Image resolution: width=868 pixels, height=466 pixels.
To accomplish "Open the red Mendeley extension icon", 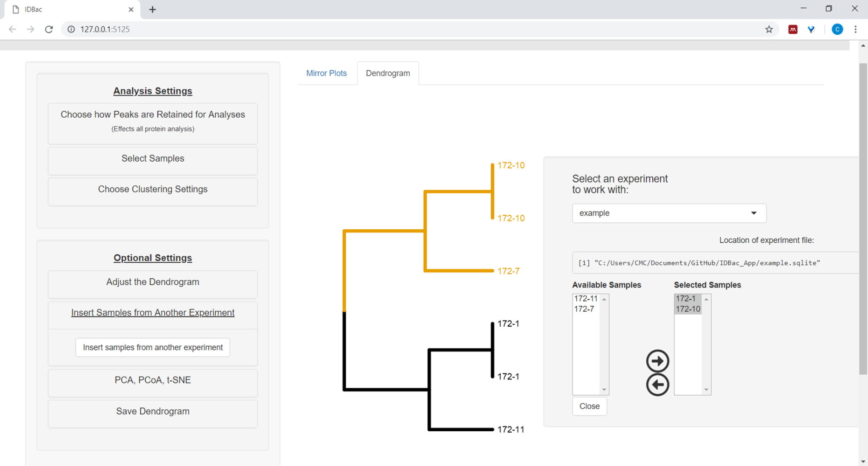I will (x=793, y=29).
